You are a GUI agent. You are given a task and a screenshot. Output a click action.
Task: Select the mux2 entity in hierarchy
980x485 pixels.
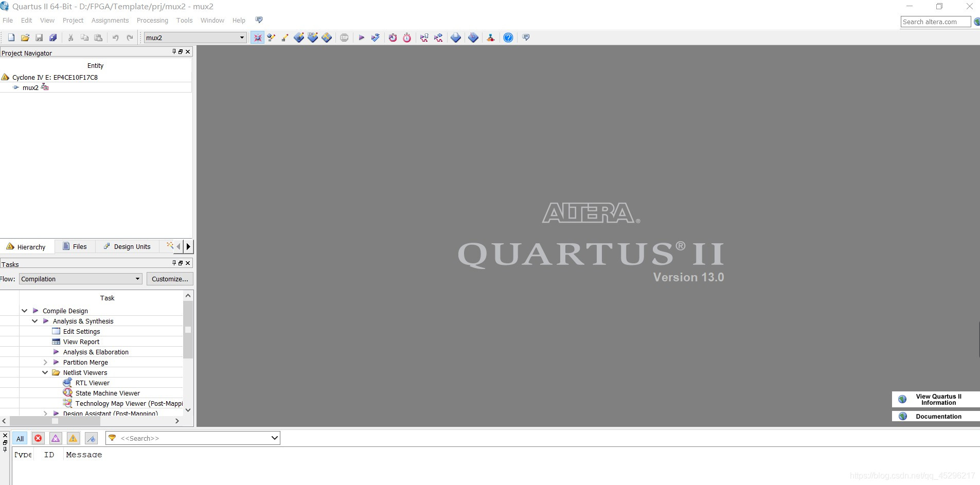click(x=30, y=87)
